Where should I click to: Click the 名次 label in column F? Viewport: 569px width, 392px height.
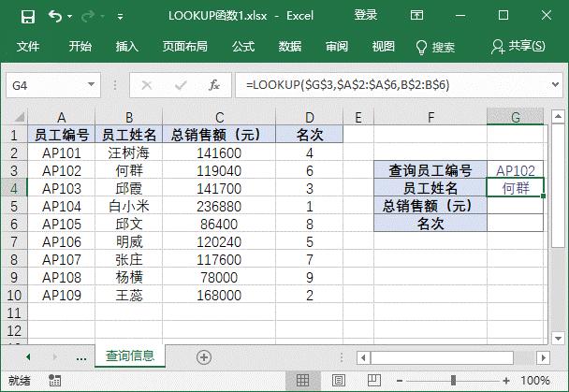coord(430,224)
